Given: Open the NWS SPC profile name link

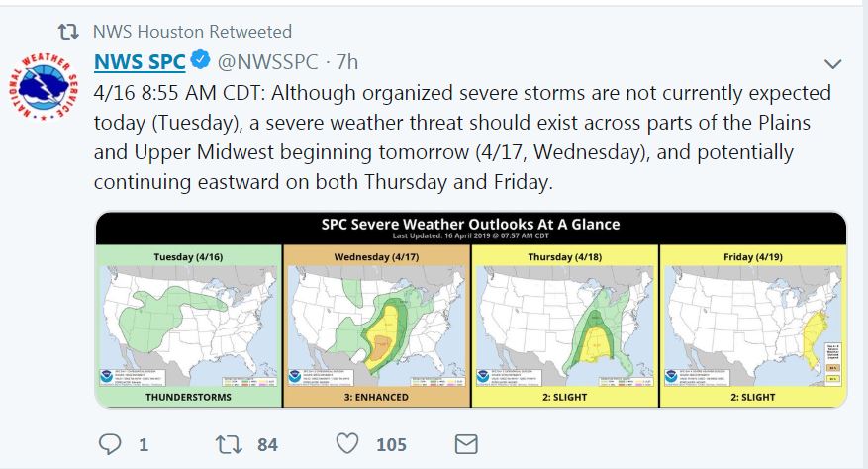Looking at the screenshot, I should [140, 62].
